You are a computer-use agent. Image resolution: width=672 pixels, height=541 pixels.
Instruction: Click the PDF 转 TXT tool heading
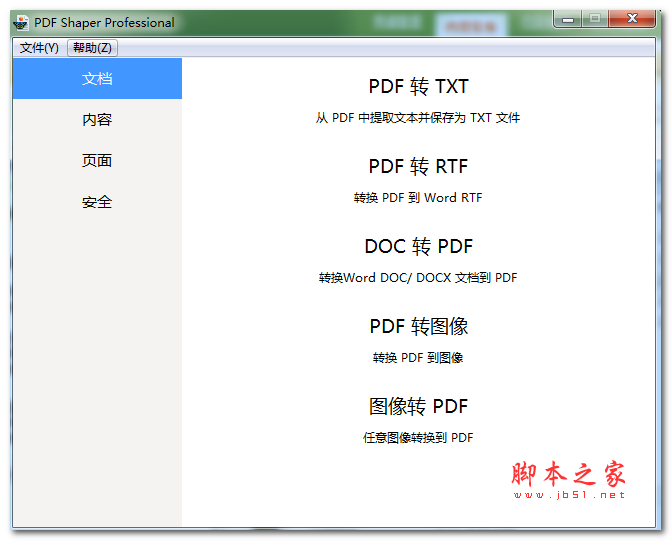(x=418, y=86)
